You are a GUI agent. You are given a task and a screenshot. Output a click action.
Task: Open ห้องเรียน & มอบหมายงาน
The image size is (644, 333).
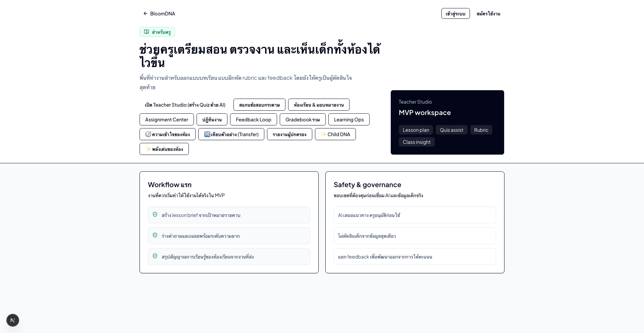click(x=319, y=105)
